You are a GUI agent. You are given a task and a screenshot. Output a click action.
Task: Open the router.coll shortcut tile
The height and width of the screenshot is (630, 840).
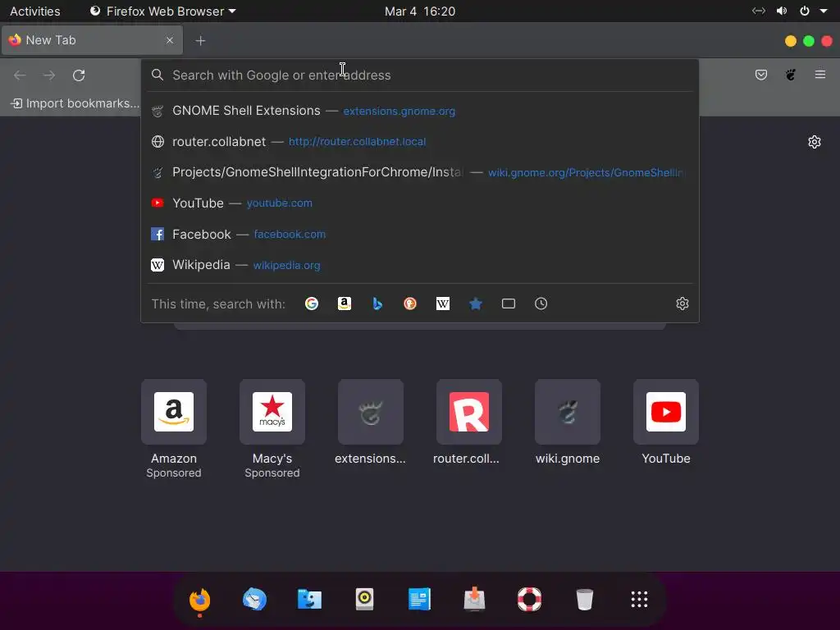click(x=468, y=412)
